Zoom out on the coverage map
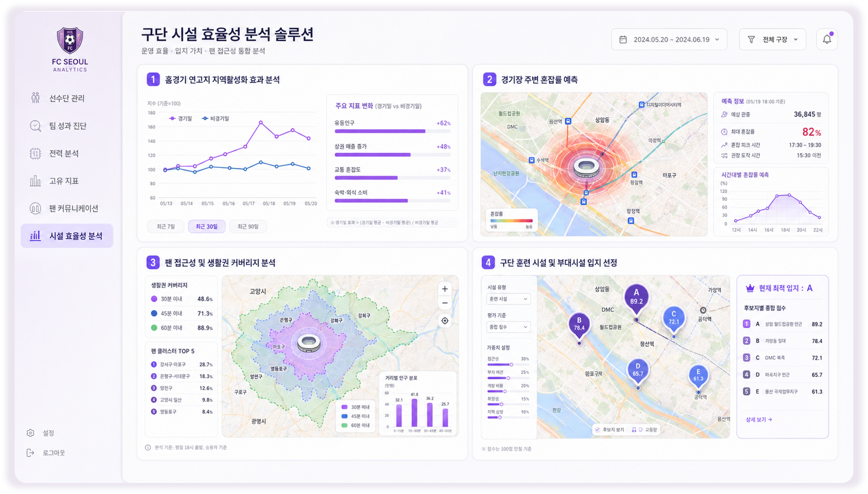Image resolution: width=868 pixels, height=494 pixels. coord(445,303)
